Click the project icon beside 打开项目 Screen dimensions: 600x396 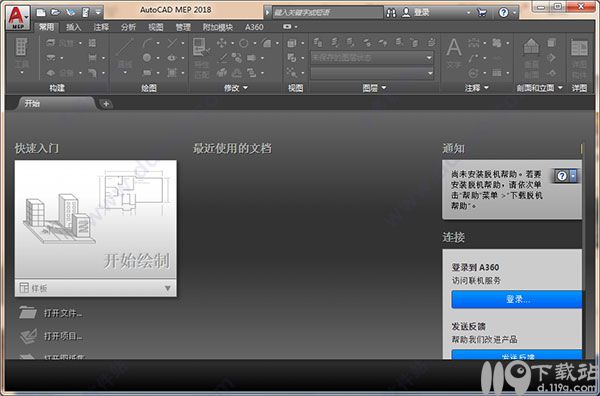pos(28,336)
